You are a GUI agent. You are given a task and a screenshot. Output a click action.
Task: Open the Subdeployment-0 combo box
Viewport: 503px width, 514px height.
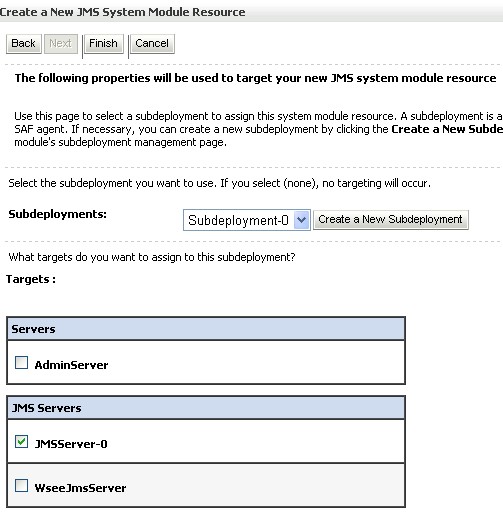247,220
